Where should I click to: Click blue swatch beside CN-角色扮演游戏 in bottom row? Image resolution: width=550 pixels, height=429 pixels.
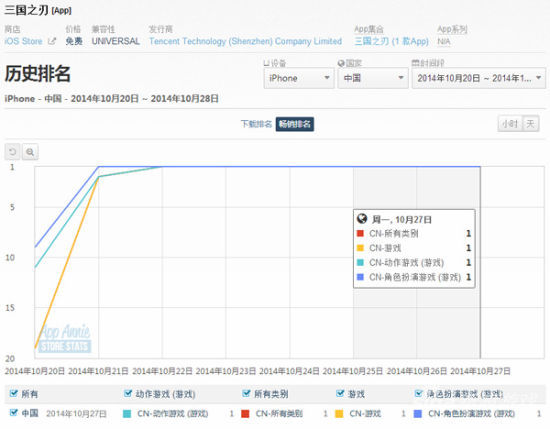coord(418,414)
